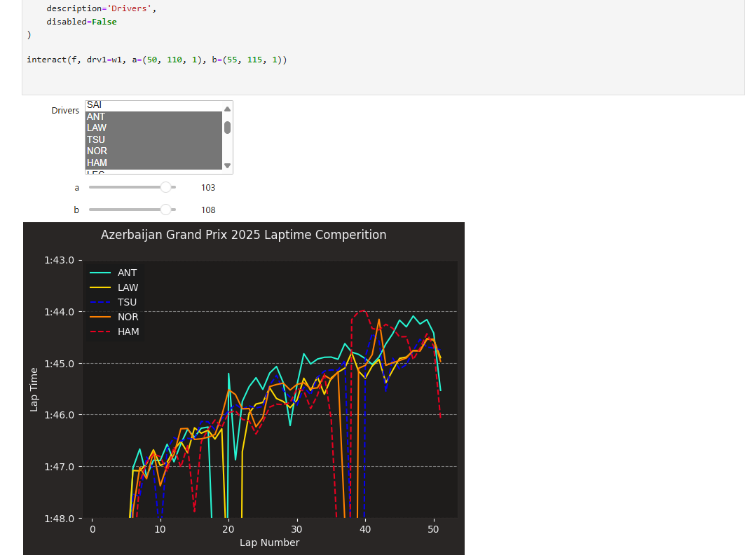Click the TSU entry in the chart legend
Viewport: 752px width, 560px height.
[x=114, y=303]
